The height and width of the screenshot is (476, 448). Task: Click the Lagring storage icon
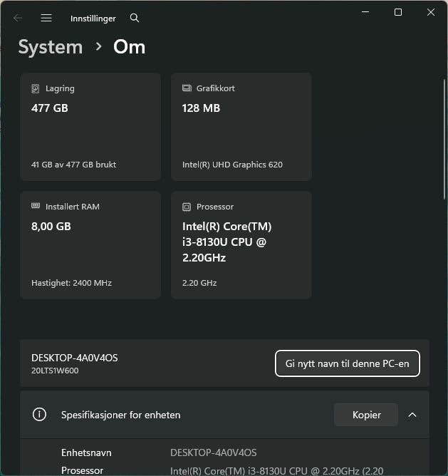36,88
